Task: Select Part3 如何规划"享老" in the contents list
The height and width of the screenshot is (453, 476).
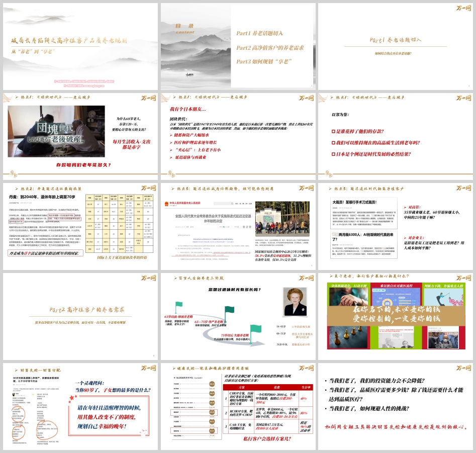Action: (x=266, y=61)
